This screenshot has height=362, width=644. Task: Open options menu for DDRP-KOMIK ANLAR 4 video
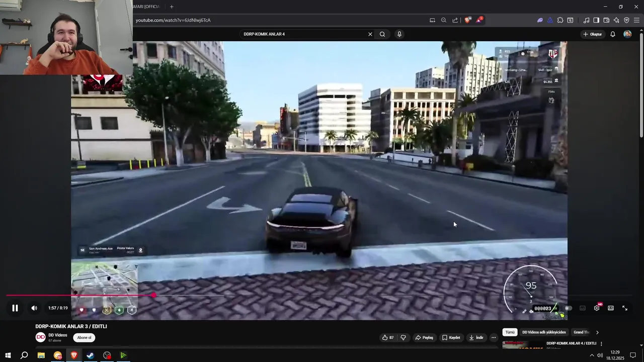601,344
